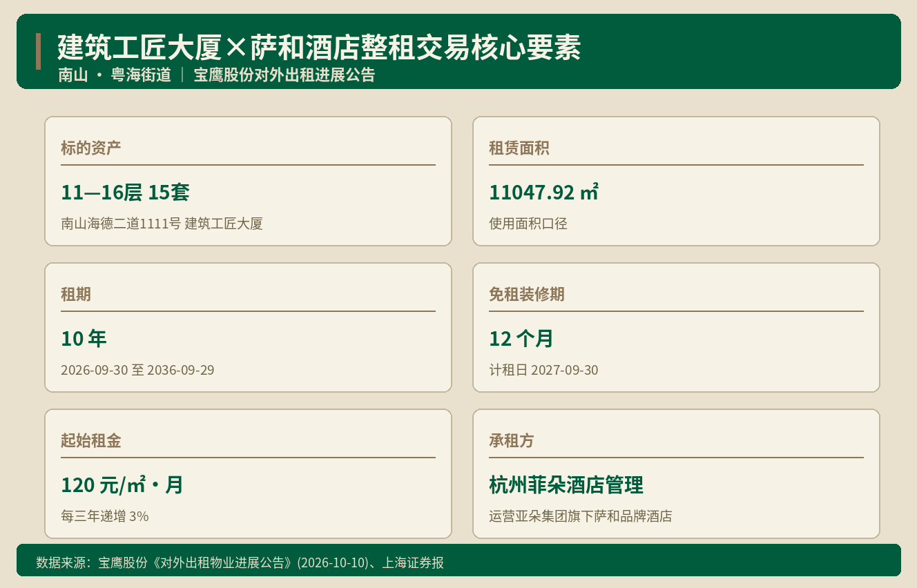Select the value 11047.92 ㎡

click(x=544, y=193)
